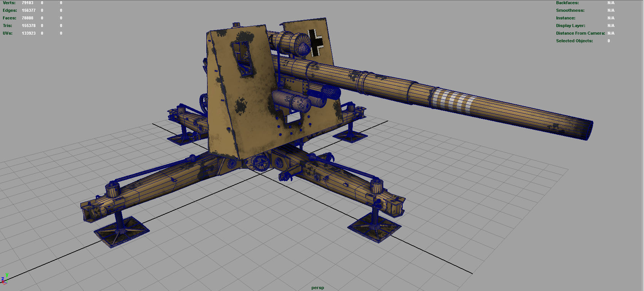Click the 'Verts:' heads-up display label
This screenshot has width=644, height=291.
pos(9,3)
